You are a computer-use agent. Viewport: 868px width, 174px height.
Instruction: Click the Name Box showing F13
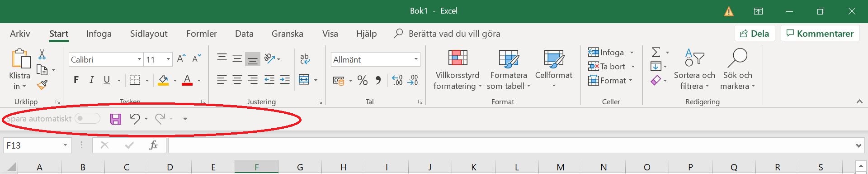[33, 145]
